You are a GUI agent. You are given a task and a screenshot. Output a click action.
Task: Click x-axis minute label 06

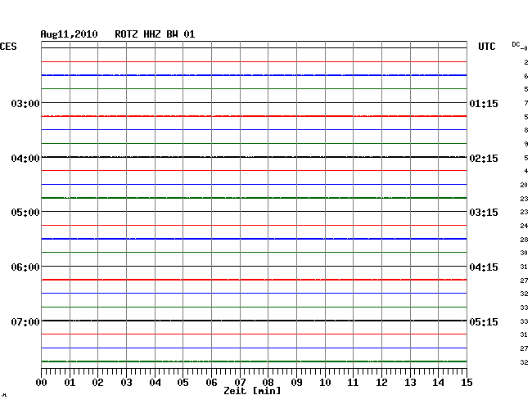tap(211, 383)
